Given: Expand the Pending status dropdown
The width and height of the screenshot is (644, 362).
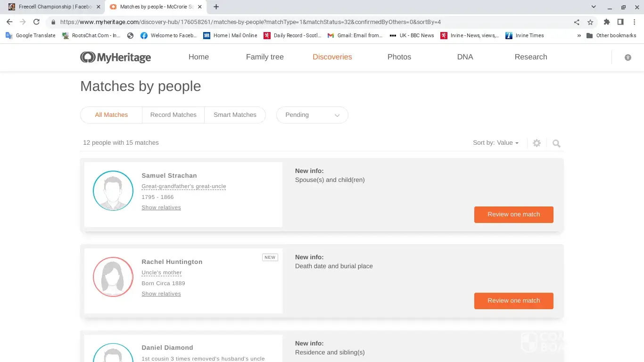Looking at the screenshot, I should (312, 115).
